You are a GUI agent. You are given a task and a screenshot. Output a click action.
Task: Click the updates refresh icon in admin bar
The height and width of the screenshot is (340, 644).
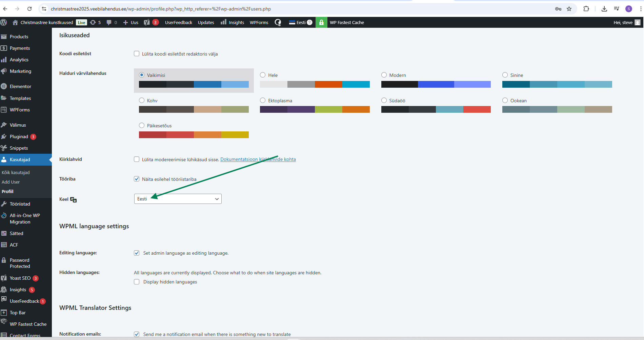pos(93,22)
